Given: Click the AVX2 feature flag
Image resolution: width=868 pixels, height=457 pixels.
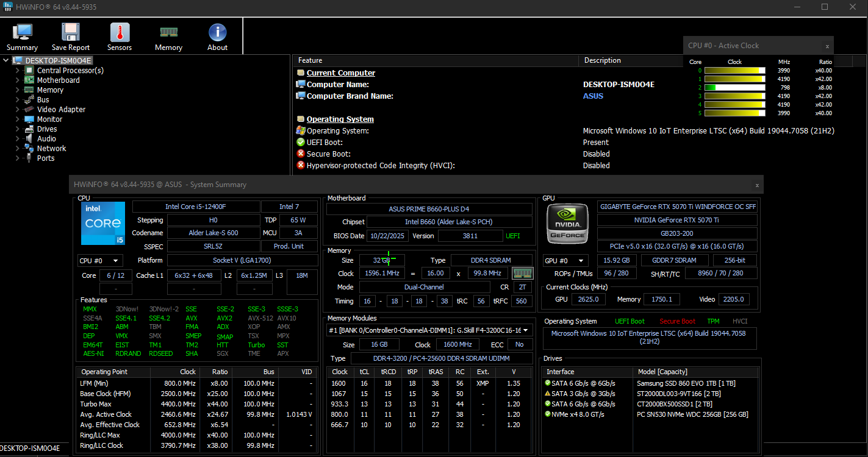Looking at the screenshot, I should (224, 318).
